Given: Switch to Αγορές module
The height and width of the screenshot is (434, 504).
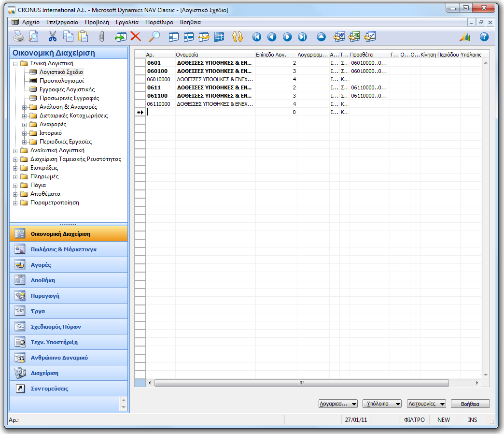Looking at the screenshot, I should pyautogui.click(x=69, y=265).
